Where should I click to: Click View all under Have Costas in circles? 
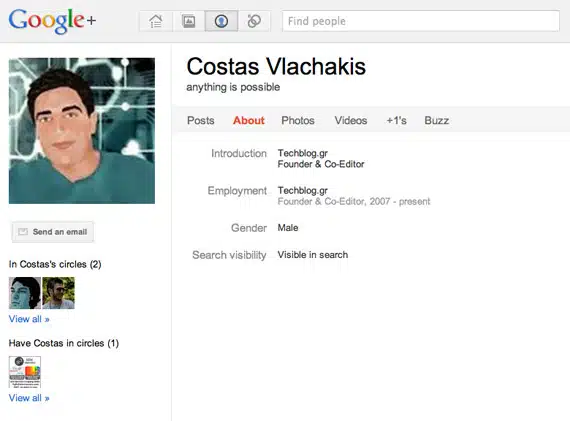(29, 398)
